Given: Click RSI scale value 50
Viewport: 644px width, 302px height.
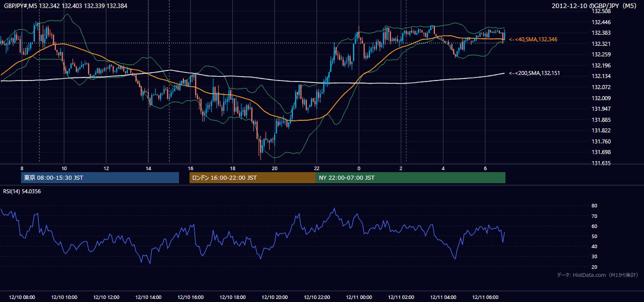Looking at the screenshot, I should point(594,236).
